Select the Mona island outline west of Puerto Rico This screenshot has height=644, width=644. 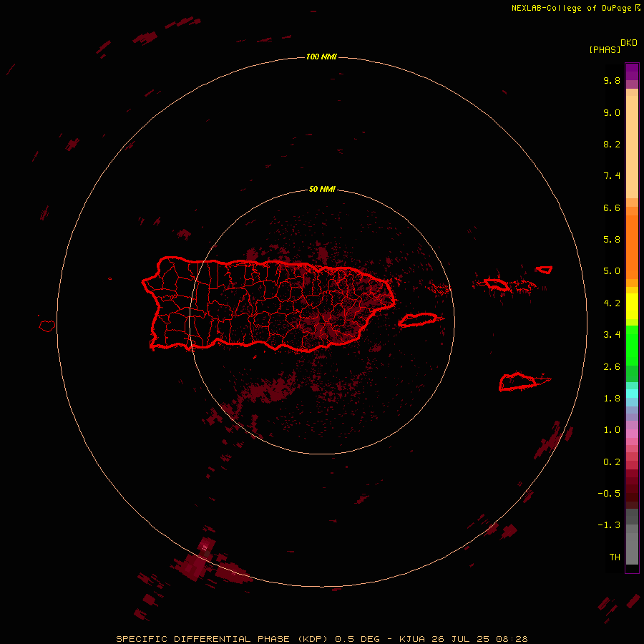pyautogui.click(x=47, y=326)
